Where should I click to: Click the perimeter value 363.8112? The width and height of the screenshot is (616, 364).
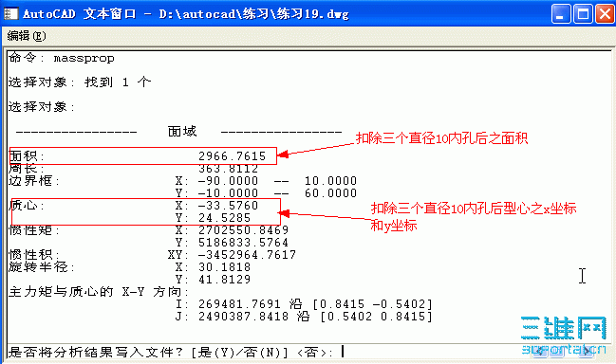pos(228,169)
